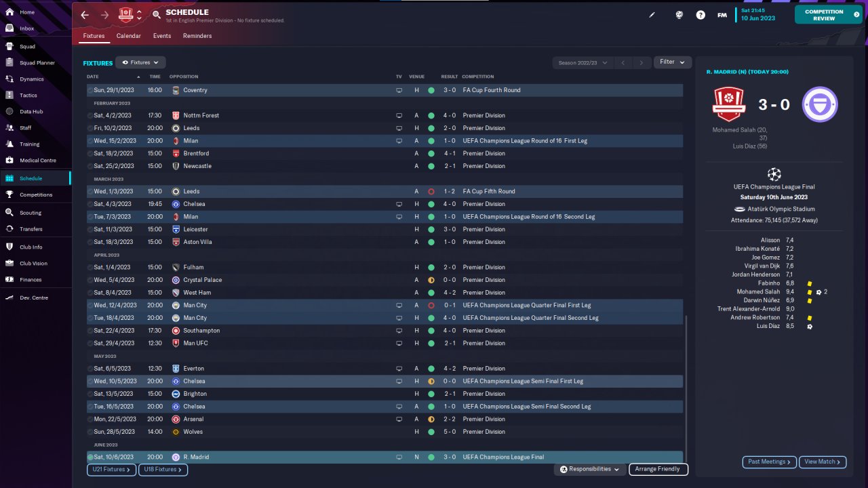Switch to the Fixtures tab
The width and height of the screenshot is (868, 488).
(94, 36)
